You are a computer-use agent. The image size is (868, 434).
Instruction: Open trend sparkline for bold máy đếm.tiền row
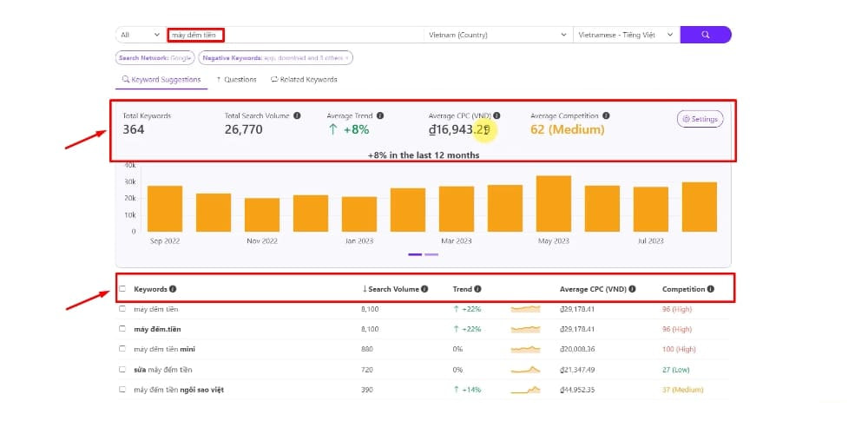[525, 329]
